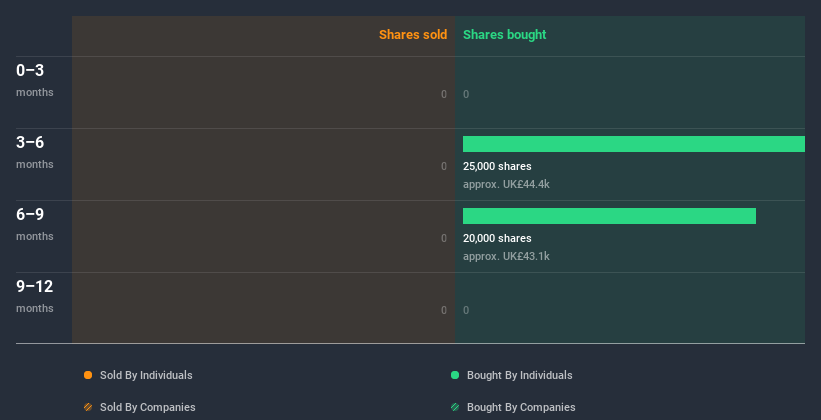Screen dimensions: 821x420
Task: Click the green bar for 3–6 months
Action: coord(633,144)
